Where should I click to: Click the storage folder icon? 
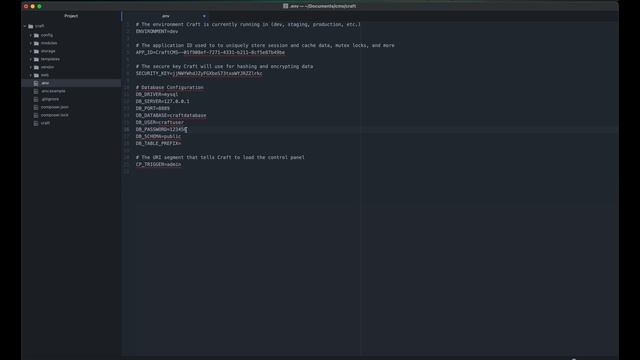pos(36,51)
